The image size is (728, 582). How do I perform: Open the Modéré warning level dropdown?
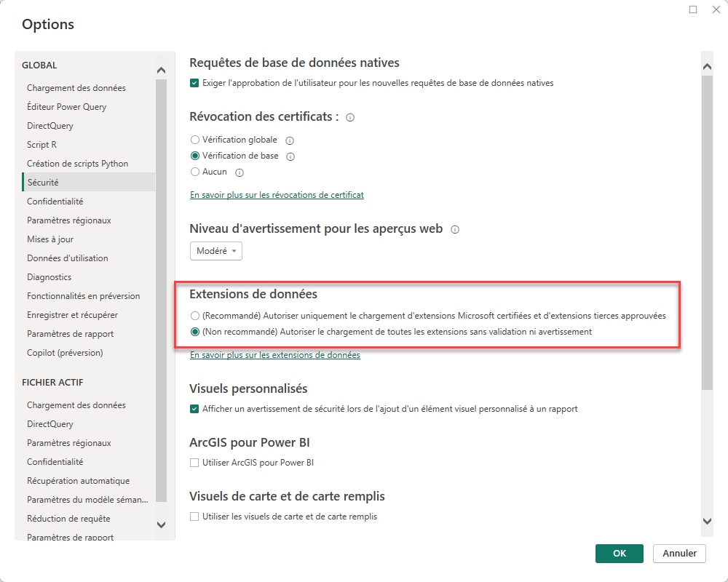(216, 251)
